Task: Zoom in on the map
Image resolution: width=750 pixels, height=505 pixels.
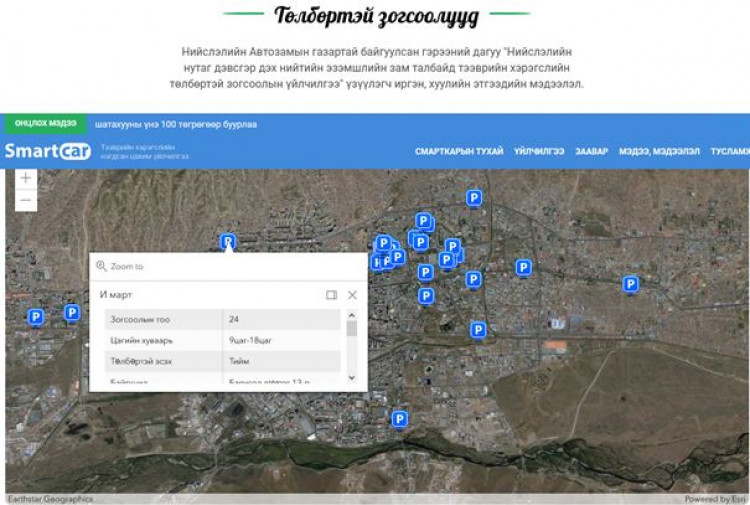Action: coord(26,178)
